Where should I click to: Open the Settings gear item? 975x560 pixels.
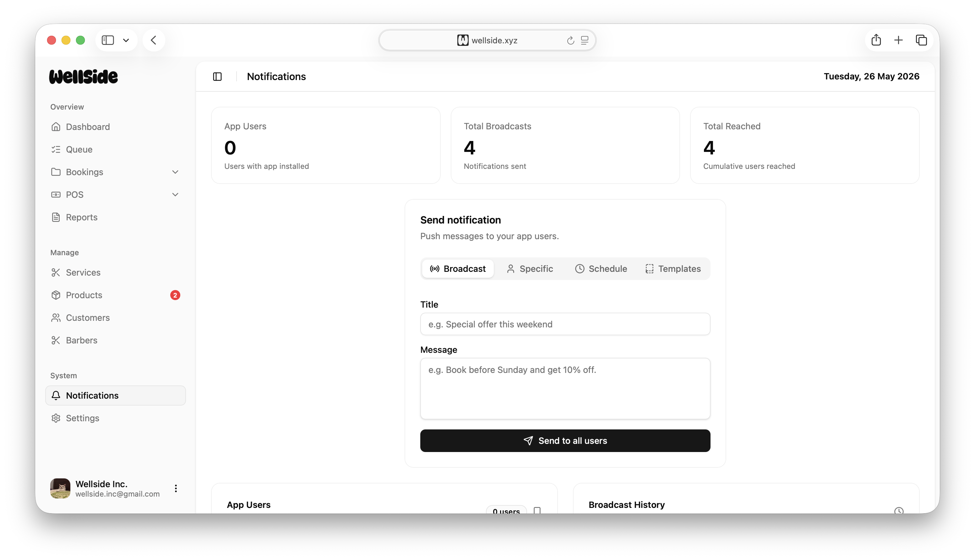[115, 418]
